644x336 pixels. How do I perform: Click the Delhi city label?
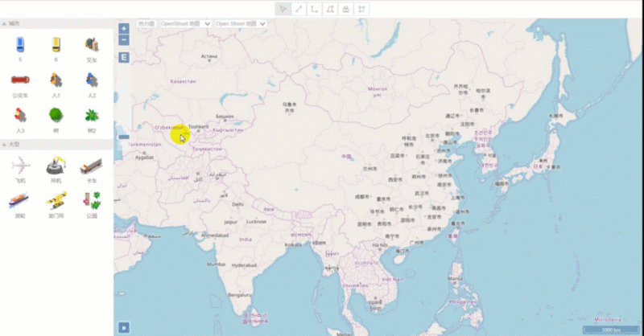click(237, 204)
